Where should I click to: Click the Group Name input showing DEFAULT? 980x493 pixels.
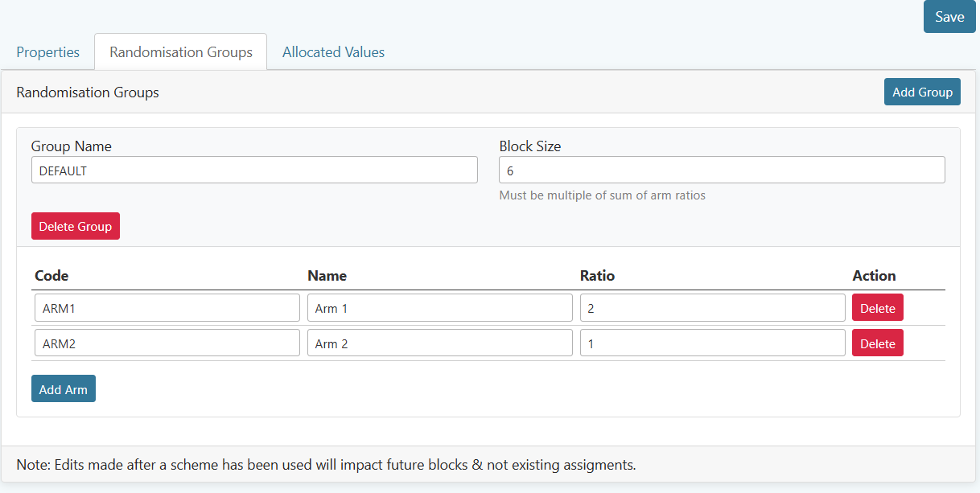(x=254, y=170)
